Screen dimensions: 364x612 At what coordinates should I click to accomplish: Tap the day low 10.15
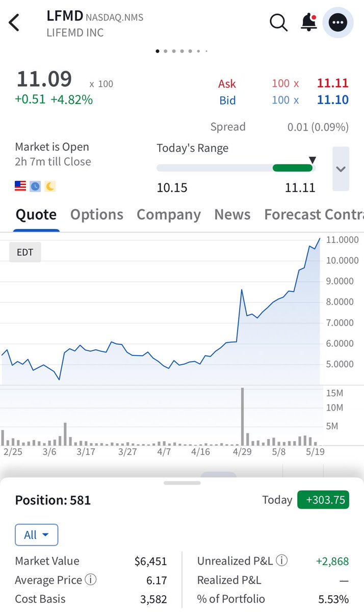(x=172, y=188)
